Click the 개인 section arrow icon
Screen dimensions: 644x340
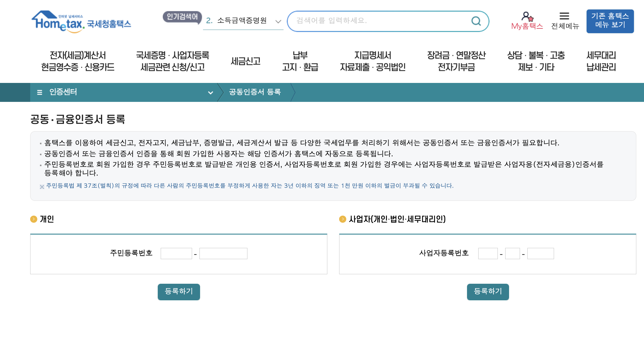pos(34,219)
